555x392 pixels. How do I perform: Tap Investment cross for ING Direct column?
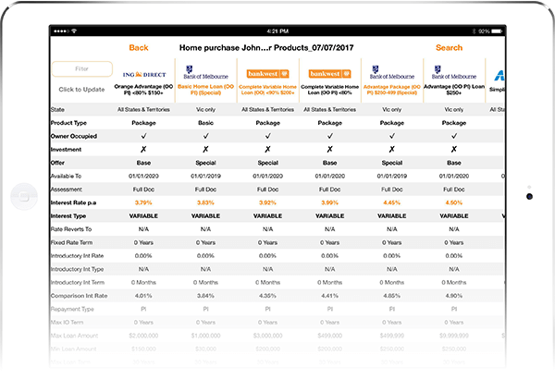[x=143, y=149]
